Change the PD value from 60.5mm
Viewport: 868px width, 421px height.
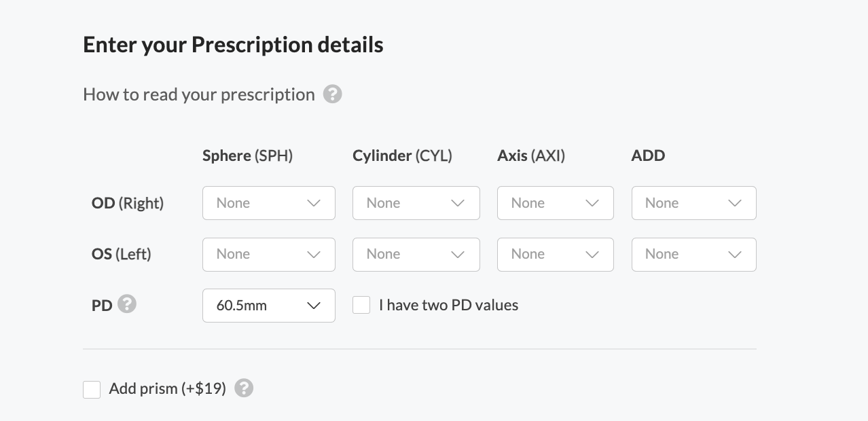[268, 306]
